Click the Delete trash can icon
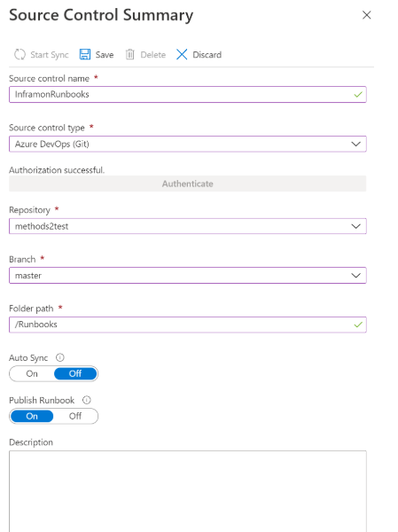 [x=130, y=54]
